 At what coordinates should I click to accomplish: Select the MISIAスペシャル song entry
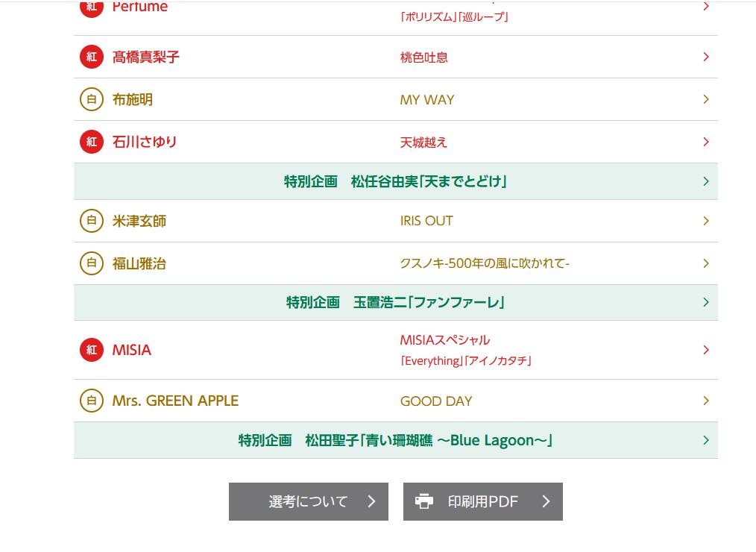[445, 340]
